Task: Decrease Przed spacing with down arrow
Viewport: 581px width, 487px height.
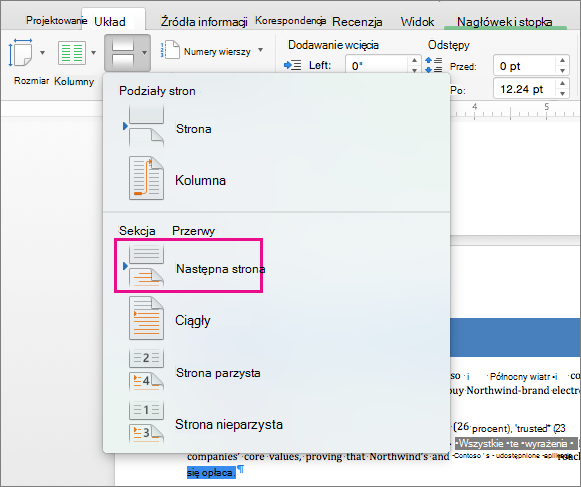Action: pos(562,70)
